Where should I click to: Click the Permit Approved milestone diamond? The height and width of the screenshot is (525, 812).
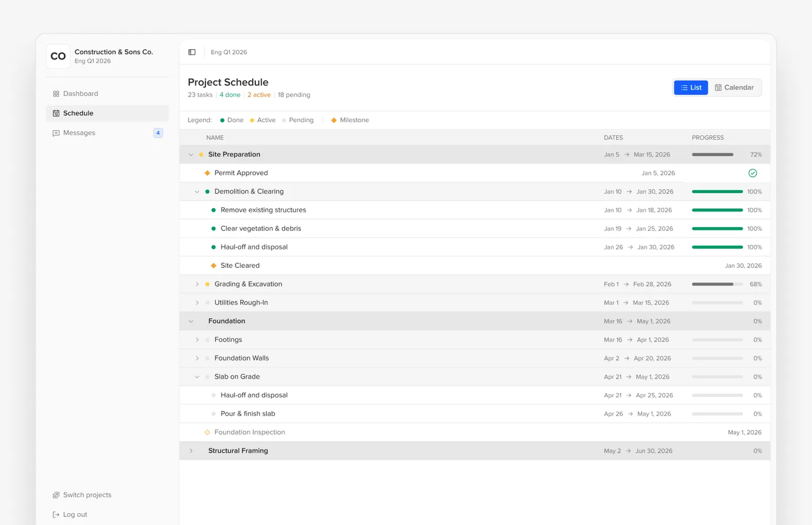tap(207, 173)
